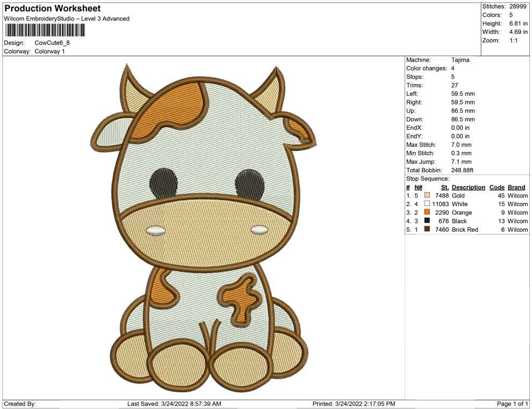
Task: Click the N# column header
Action: point(418,187)
